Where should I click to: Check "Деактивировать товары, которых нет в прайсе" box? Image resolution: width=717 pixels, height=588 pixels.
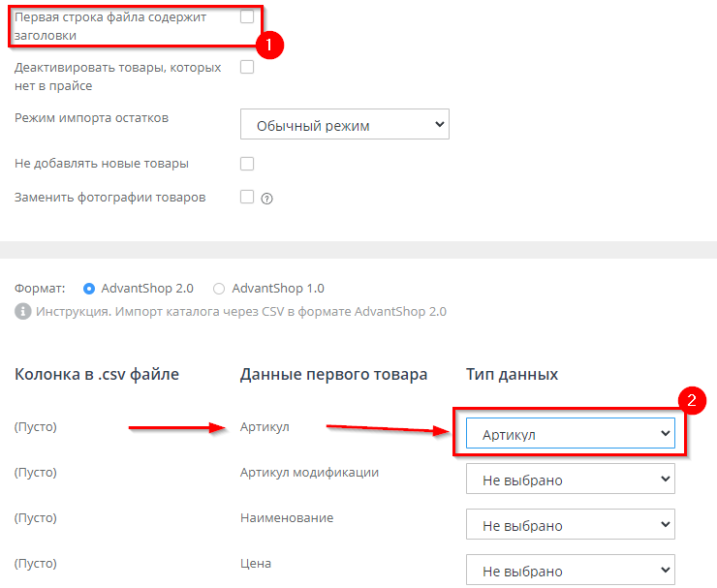(x=247, y=67)
